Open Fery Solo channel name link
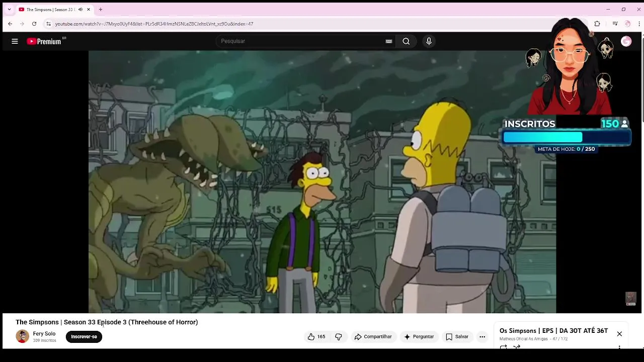Viewport: 644px width, 362px height. coord(44,334)
